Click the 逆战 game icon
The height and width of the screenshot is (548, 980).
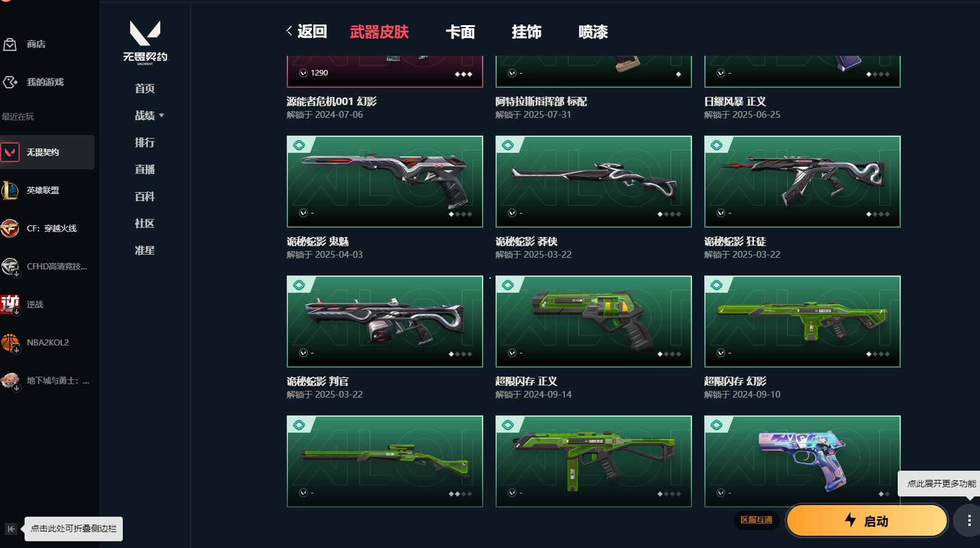tap(10, 304)
